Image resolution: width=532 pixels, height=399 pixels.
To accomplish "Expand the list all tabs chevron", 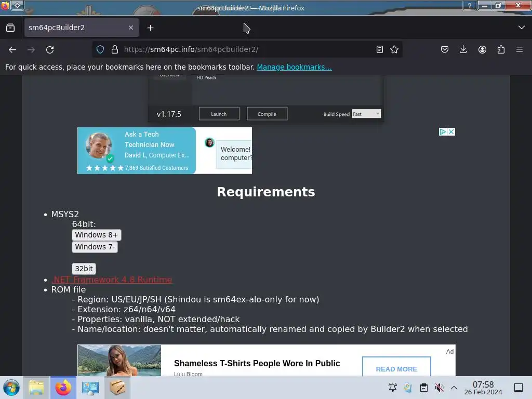I will (x=522, y=28).
